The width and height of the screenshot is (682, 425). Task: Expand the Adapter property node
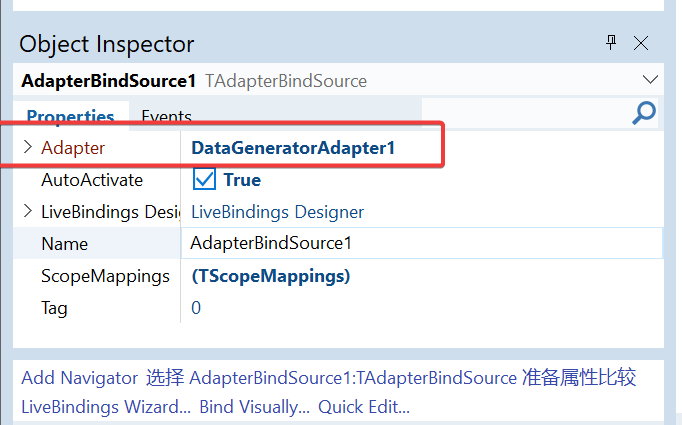(x=27, y=148)
